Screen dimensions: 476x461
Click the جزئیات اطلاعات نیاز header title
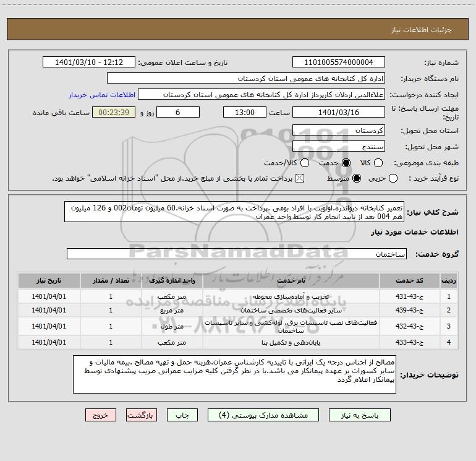(422, 30)
